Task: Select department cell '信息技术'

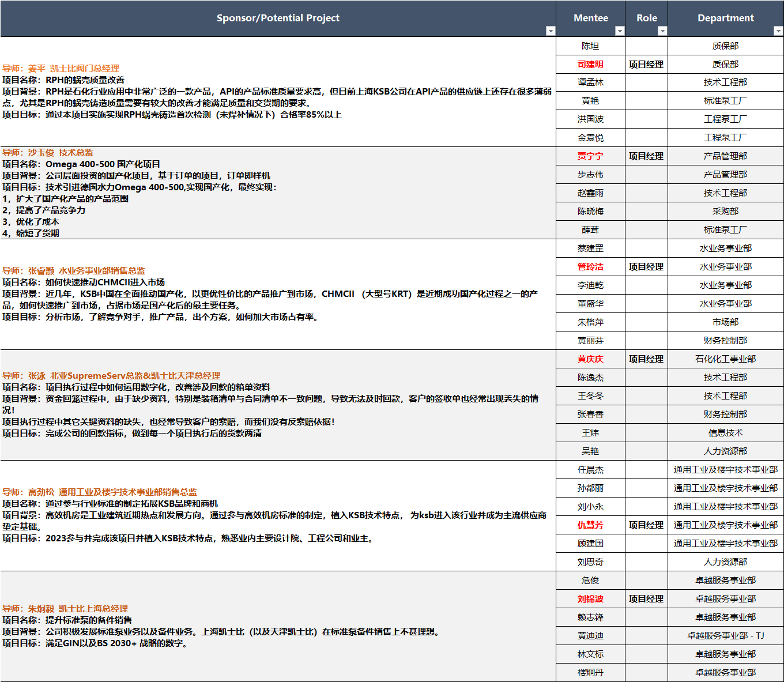Action: coord(726,433)
